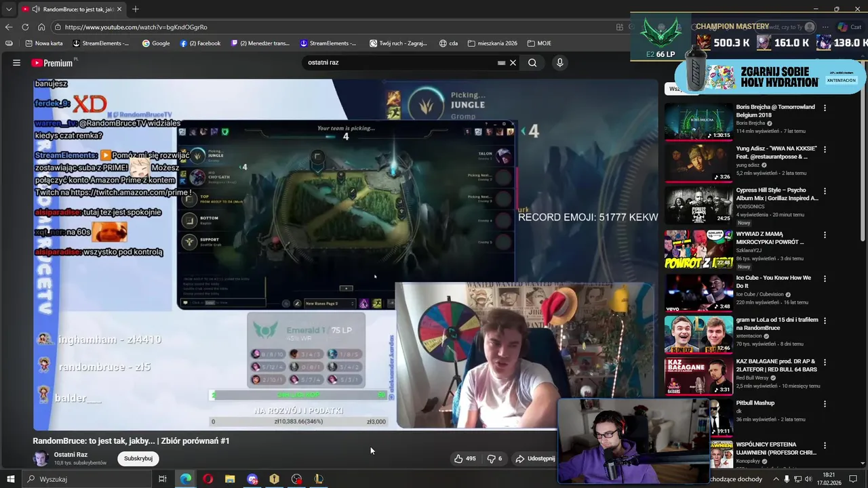This screenshot has width=868, height=488.
Task: Clear the search text with X
Action: (x=513, y=62)
